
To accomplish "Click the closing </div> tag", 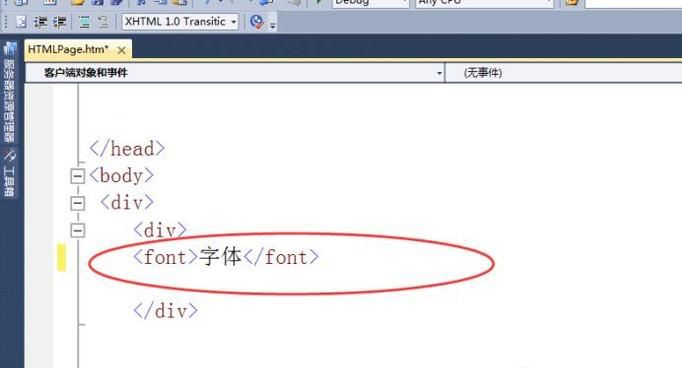I will (x=166, y=311).
